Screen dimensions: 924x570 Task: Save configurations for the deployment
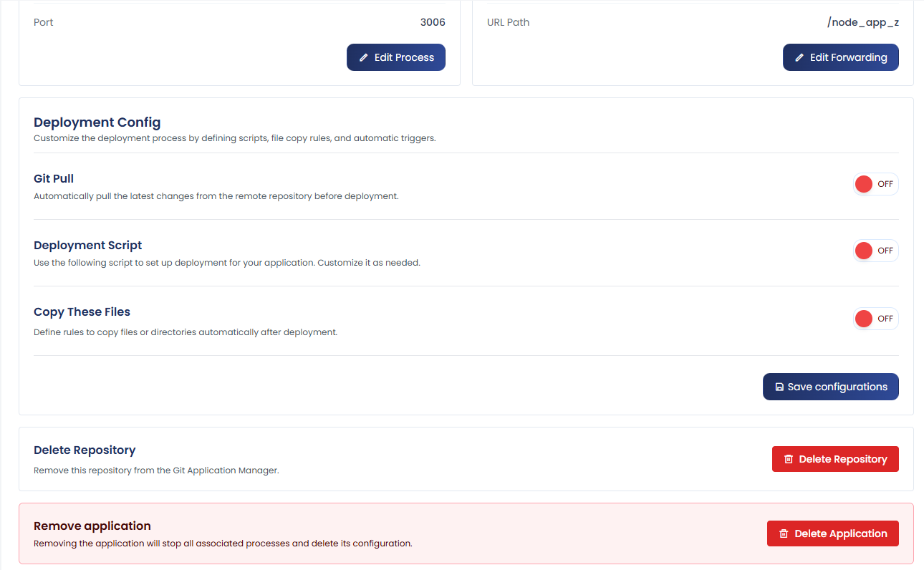[x=831, y=387]
